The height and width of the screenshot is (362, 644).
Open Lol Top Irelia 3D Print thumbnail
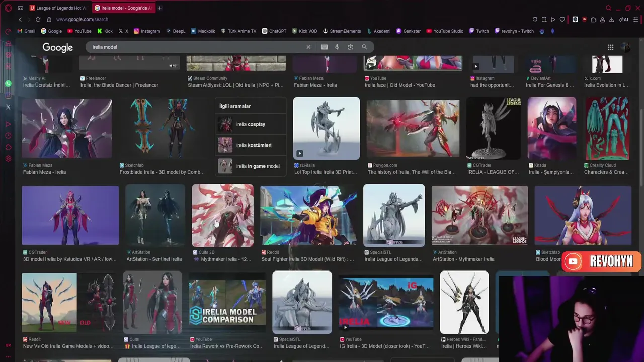[327, 129]
